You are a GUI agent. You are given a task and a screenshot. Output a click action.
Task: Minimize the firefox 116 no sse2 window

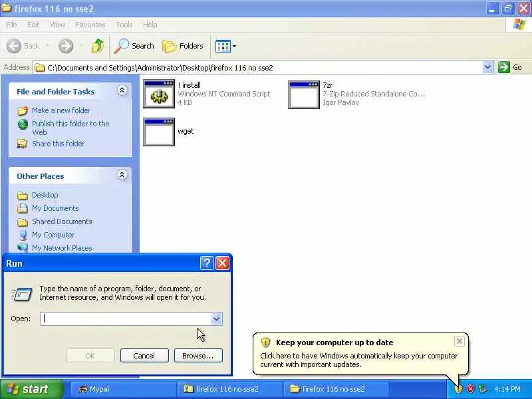click(x=492, y=9)
